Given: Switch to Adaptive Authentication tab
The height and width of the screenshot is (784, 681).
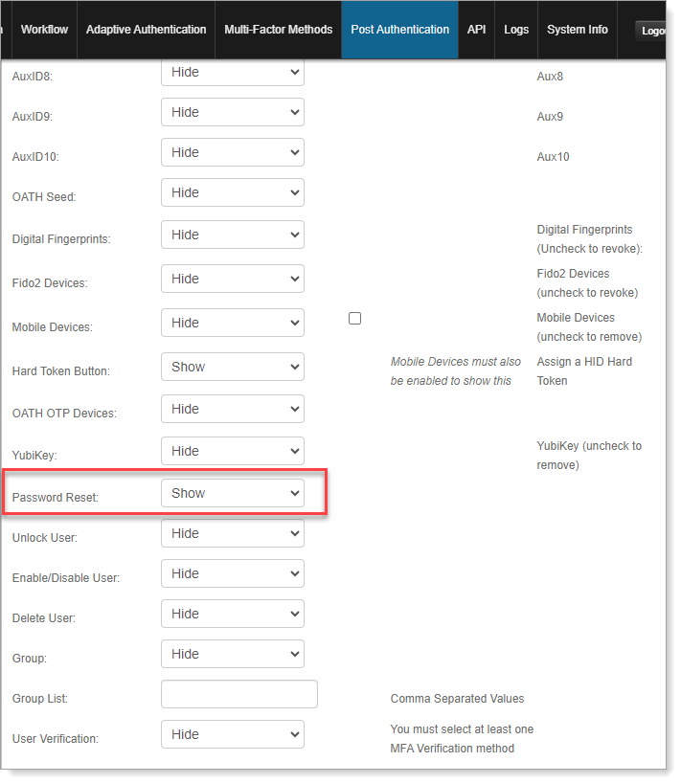Looking at the screenshot, I should pos(146,30).
